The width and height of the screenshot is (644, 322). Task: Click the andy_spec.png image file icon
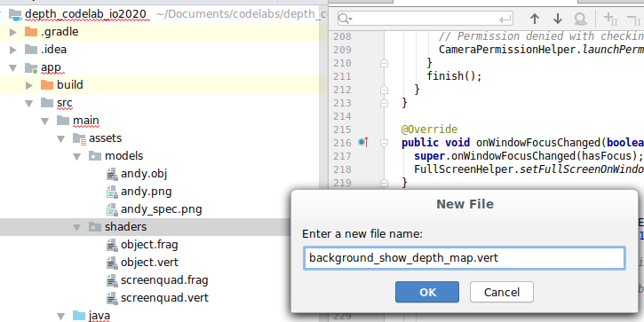tap(112, 209)
